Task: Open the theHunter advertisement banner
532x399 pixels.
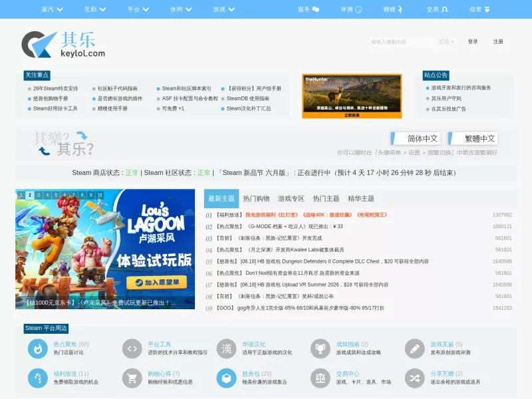Action: [352, 96]
